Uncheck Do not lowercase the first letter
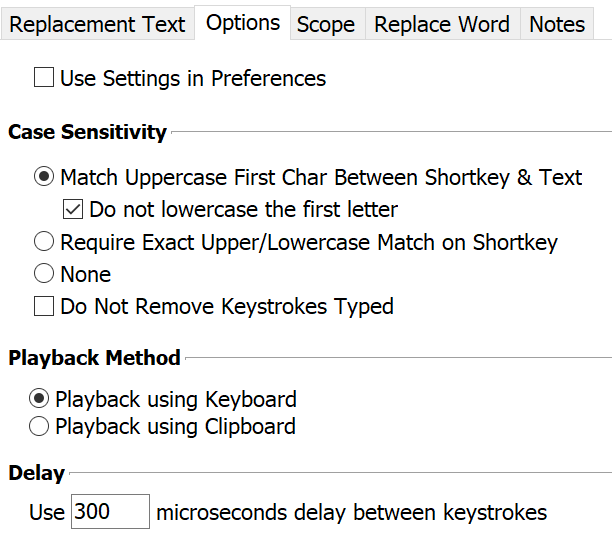The height and width of the screenshot is (552, 612). 73,210
